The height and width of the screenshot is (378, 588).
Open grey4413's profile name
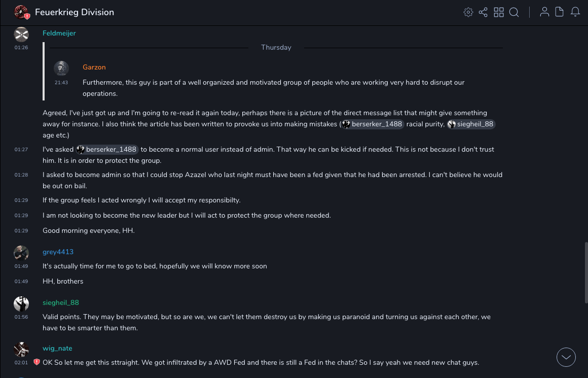(58, 252)
